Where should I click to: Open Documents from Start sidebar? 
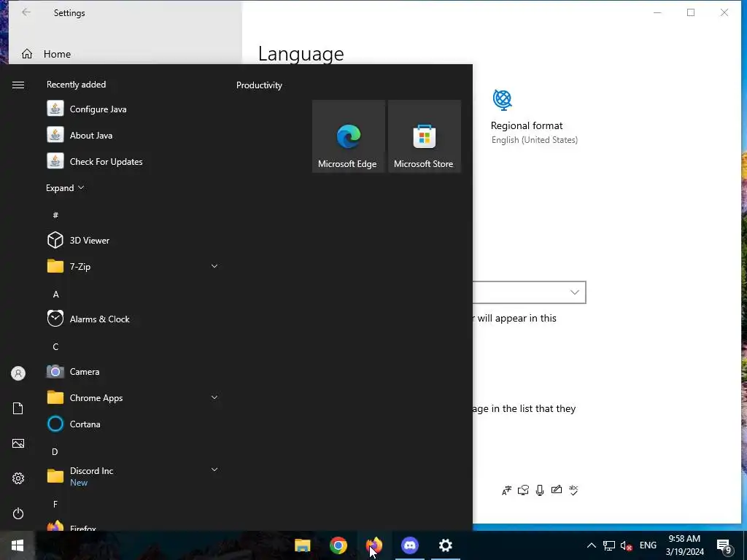[x=18, y=408]
